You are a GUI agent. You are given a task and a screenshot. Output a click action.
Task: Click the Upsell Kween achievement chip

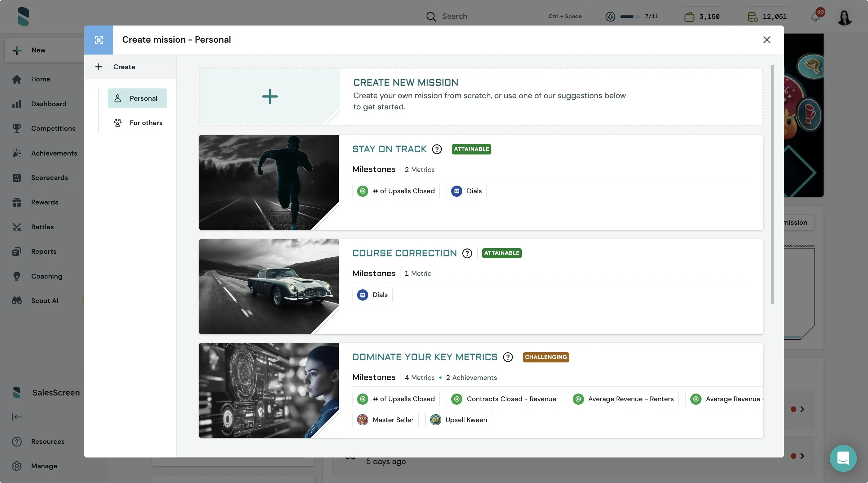coord(458,420)
